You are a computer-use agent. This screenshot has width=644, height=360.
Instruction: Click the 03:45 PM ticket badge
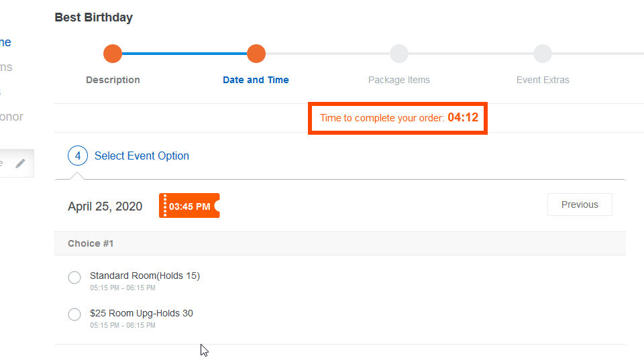(189, 206)
